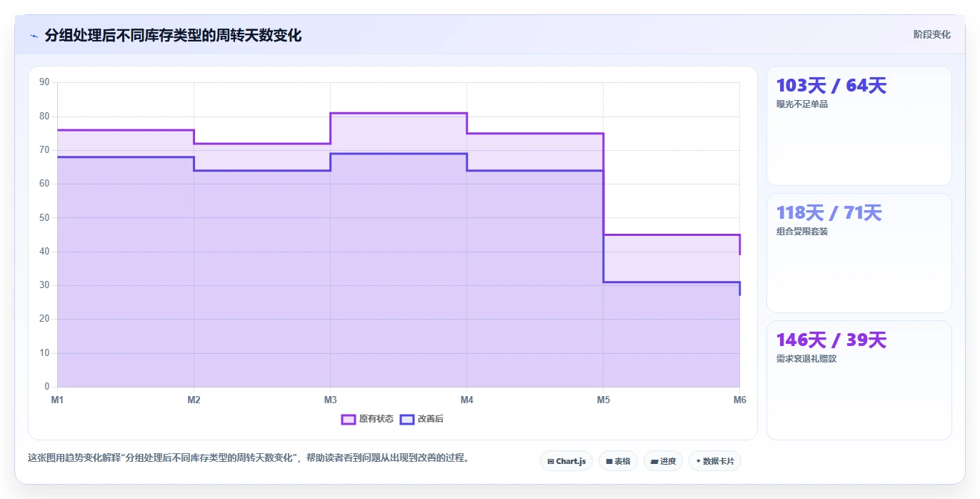Toggle the 改善后 legend entry
The height and width of the screenshot is (499, 980).
[x=421, y=419]
